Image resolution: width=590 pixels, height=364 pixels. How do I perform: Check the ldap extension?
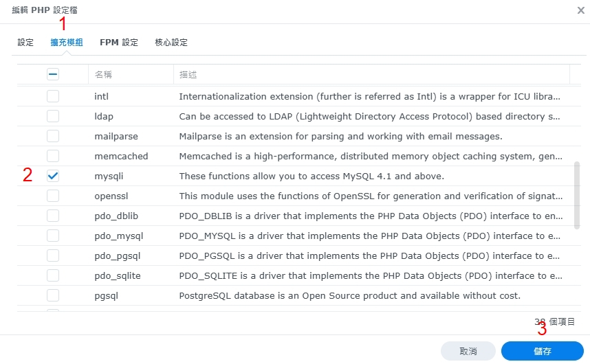[x=53, y=116]
